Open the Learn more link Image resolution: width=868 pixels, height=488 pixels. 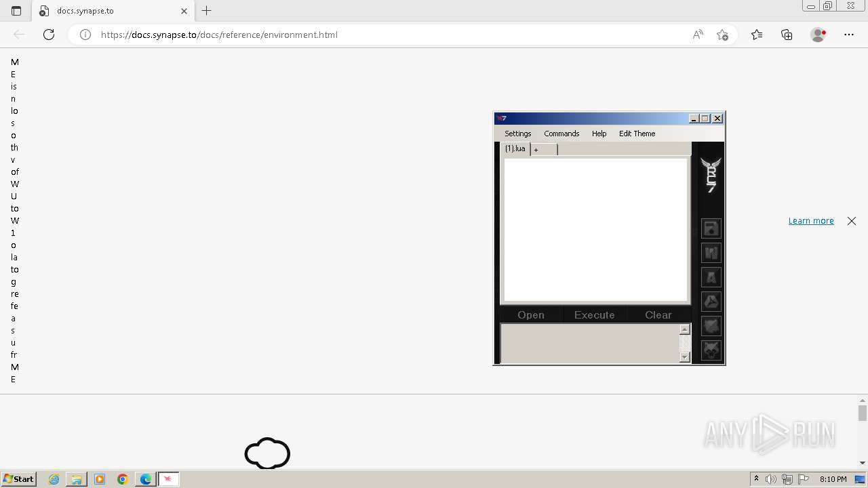[x=811, y=221]
